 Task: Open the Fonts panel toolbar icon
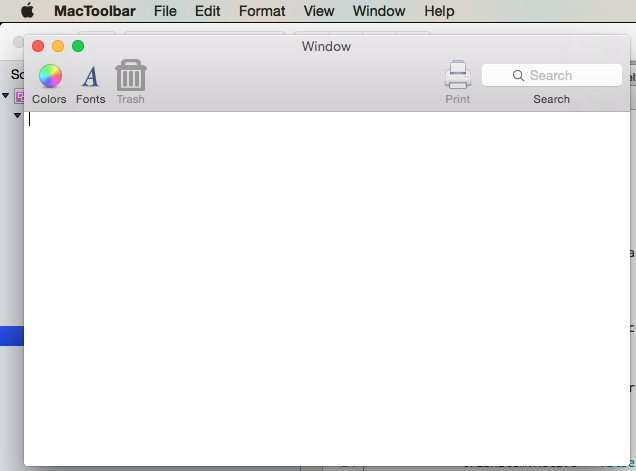point(90,76)
